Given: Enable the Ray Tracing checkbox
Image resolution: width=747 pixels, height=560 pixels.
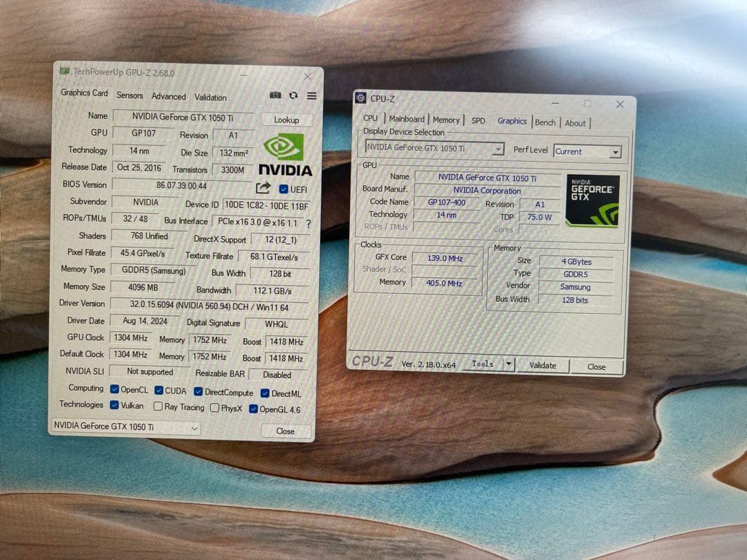Looking at the screenshot, I should [x=158, y=407].
